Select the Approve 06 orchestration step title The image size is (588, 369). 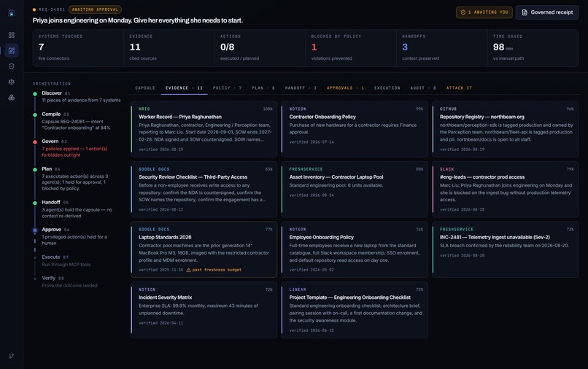pyautogui.click(x=55, y=230)
